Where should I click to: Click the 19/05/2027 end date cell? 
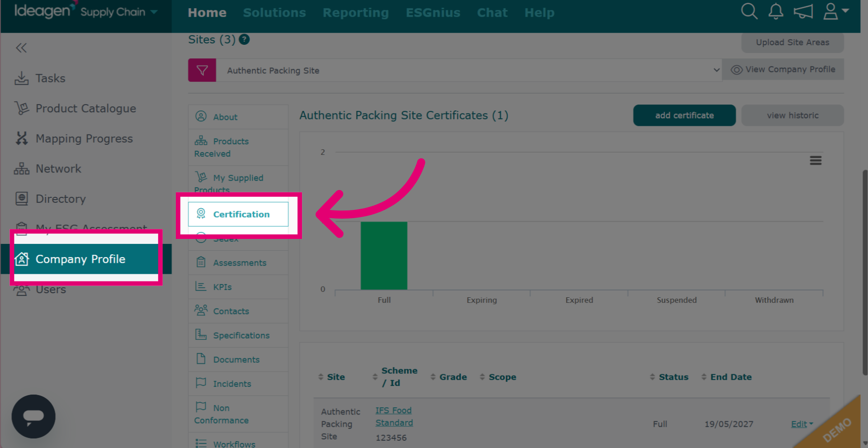(729, 424)
